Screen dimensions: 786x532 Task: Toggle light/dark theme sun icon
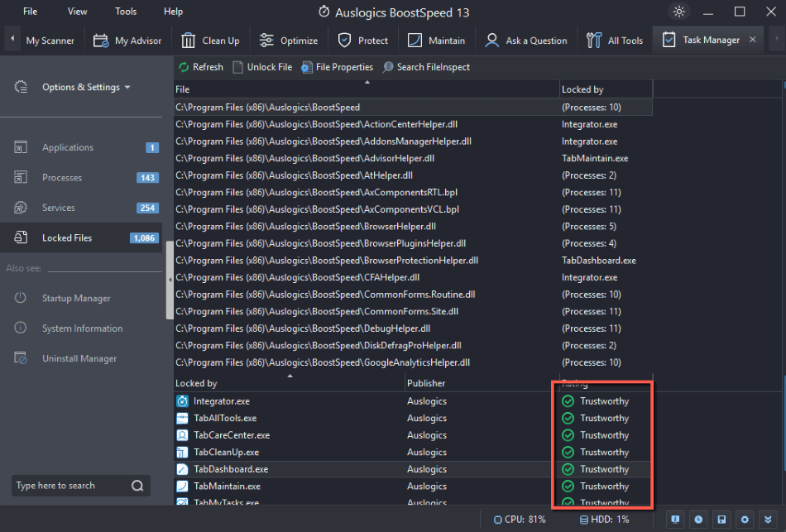(678, 12)
